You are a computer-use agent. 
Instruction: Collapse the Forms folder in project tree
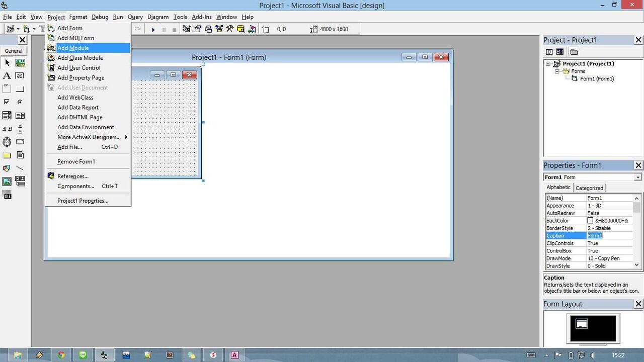tap(557, 71)
